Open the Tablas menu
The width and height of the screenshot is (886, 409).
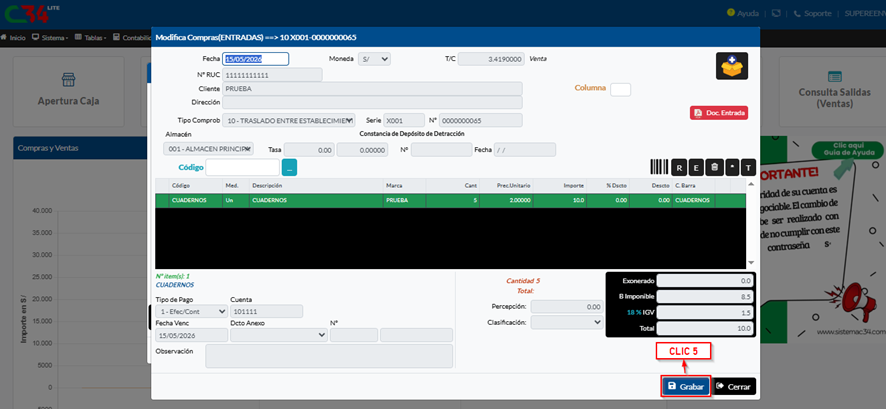tap(90, 37)
